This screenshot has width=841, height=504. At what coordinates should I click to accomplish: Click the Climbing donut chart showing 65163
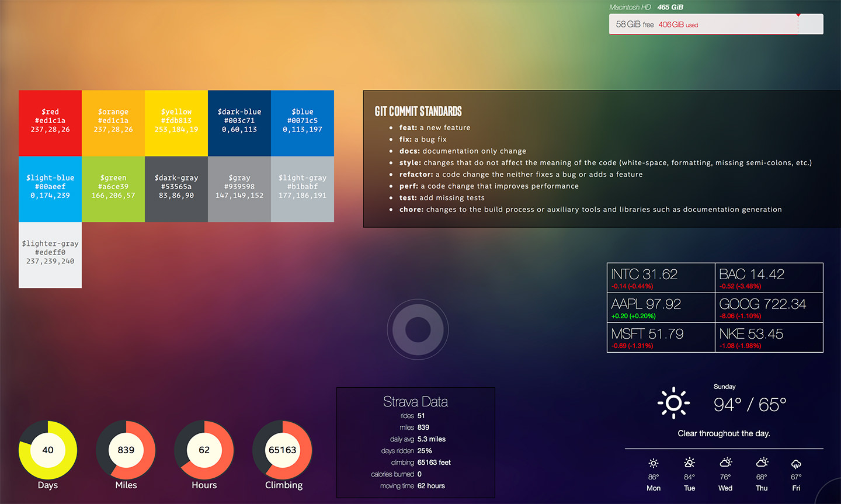click(283, 450)
